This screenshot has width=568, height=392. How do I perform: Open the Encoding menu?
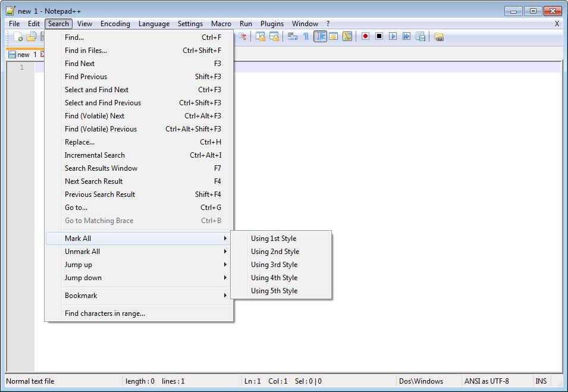click(x=115, y=24)
